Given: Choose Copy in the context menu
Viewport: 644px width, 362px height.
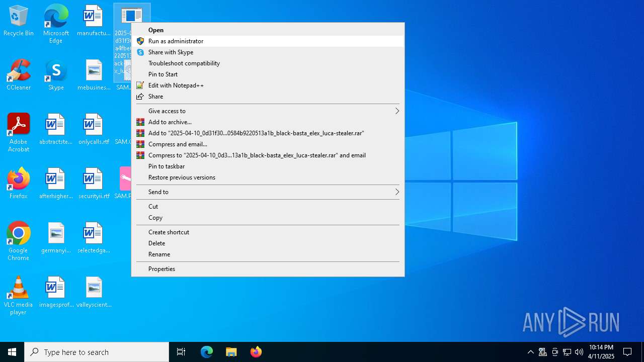Looking at the screenshot, I should click(x=268, y=218).
